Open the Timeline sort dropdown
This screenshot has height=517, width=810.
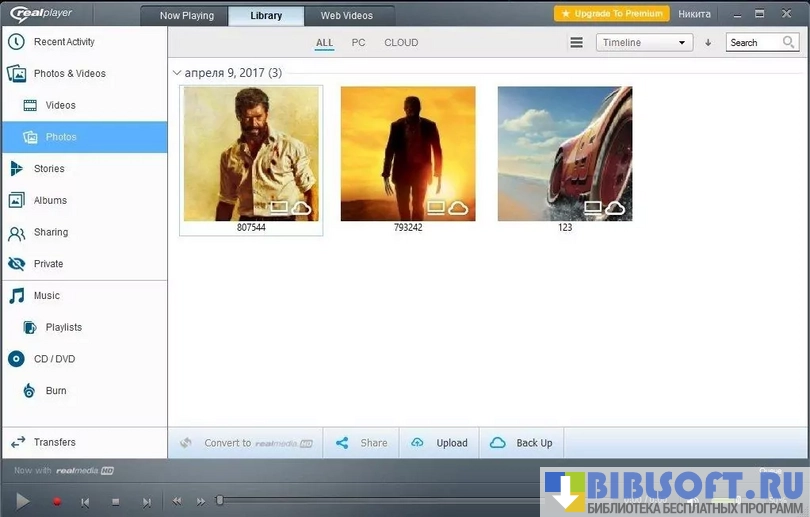click(x=644, y=43)
